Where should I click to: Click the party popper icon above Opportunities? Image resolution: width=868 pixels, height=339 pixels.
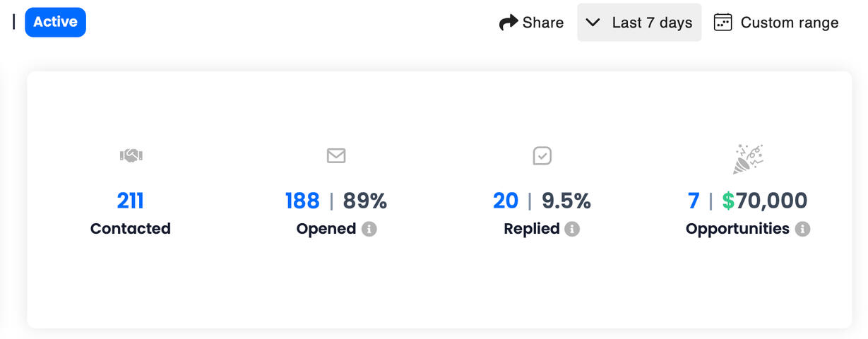(748, 159)
